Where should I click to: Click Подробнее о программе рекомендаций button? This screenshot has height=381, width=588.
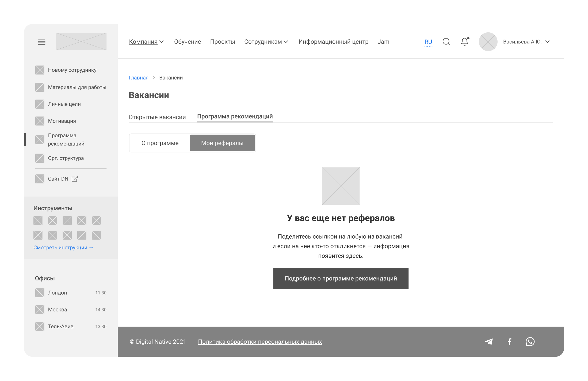click(x=341, y=279)
